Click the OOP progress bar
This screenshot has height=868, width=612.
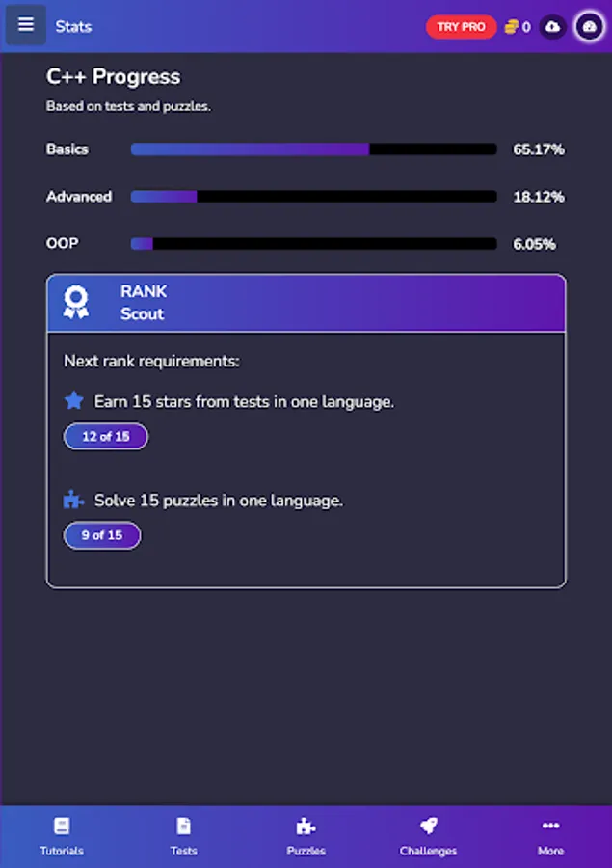(x=313, y=244)
